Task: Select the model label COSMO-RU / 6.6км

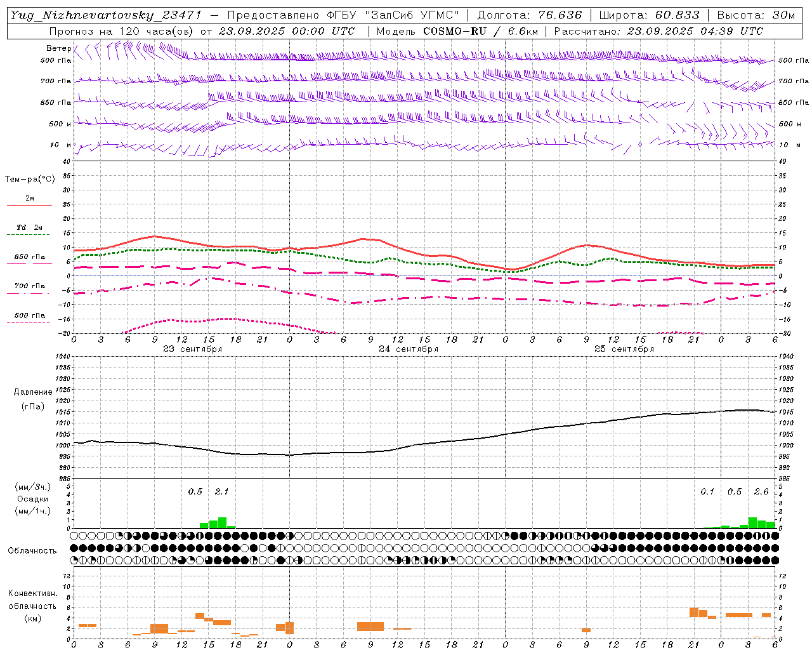Action: tap(480, 31)
